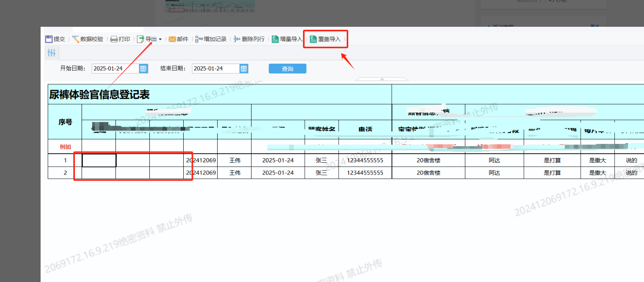Select the 序号 cell containing 2
Screen dimensions: 644x282
click(65, 172)
